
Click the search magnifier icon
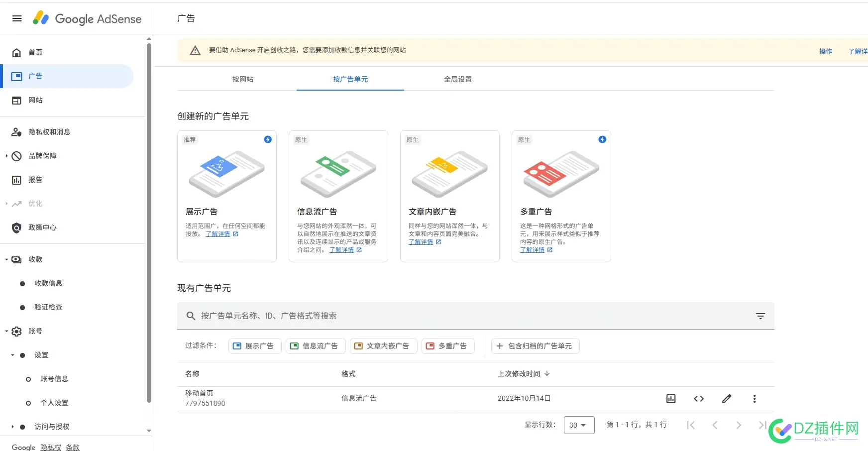coord(191,316)
